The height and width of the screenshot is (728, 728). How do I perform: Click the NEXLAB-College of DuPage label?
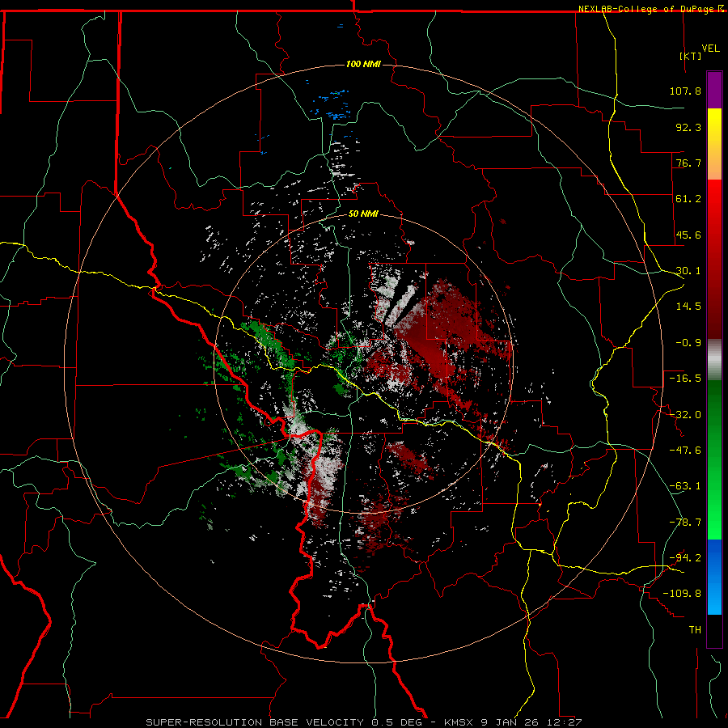647,9
